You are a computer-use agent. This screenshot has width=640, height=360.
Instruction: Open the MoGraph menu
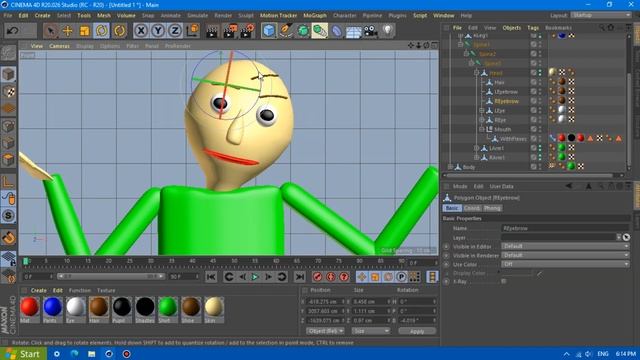(315, 16)
